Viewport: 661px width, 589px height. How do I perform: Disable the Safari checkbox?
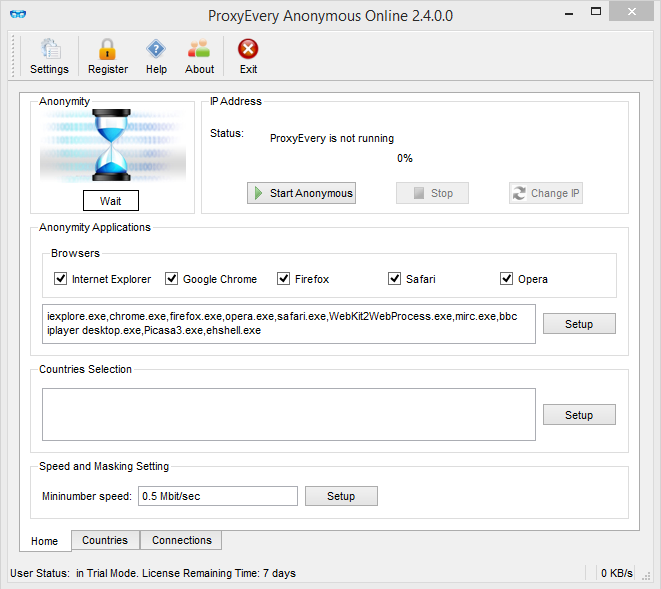[394, 279]
